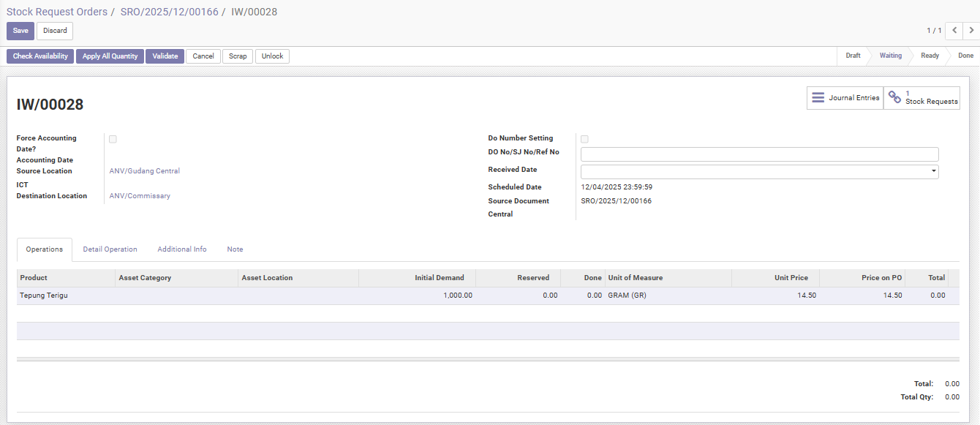Click the Scrap button

click(238, 56)
